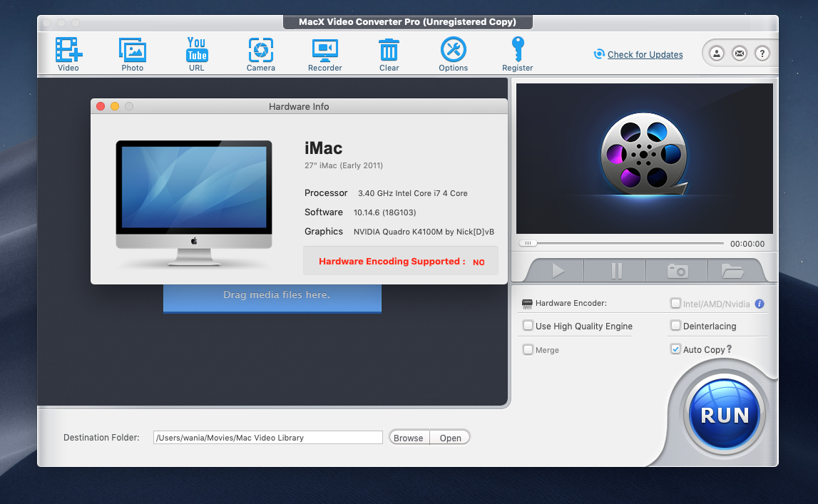
Task: Click the 27" iMac (Early 2011) text
Action: 344,165
